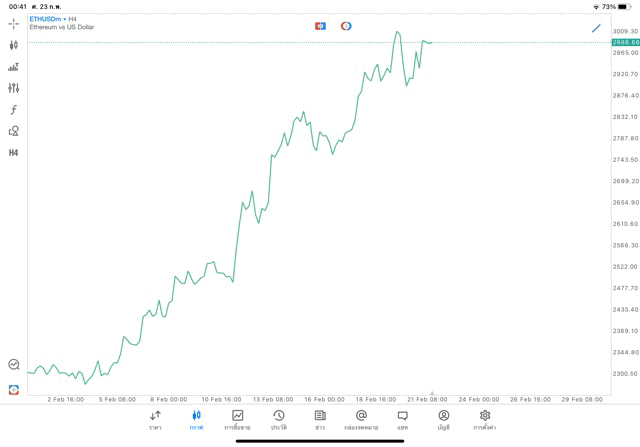Screen dimensions: 640x447
Task: Go to the ประวัติ history tab
Action: 279,420
